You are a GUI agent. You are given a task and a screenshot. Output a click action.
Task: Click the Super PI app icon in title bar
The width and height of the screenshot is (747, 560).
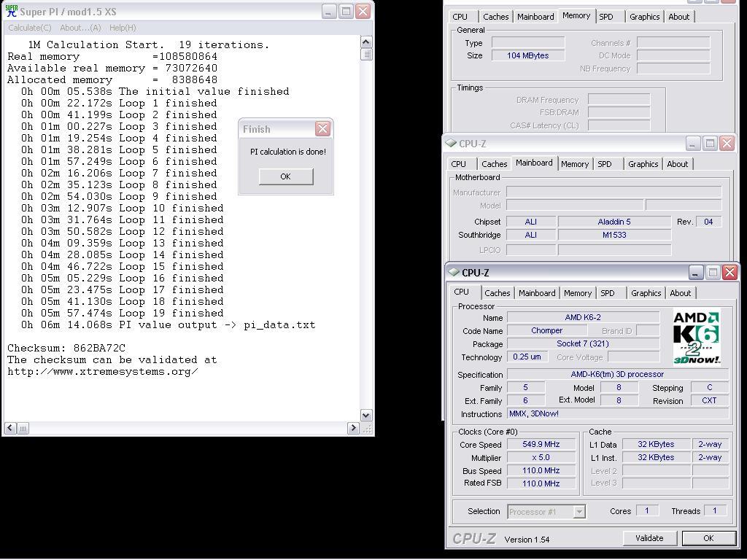tap(11, 12)
